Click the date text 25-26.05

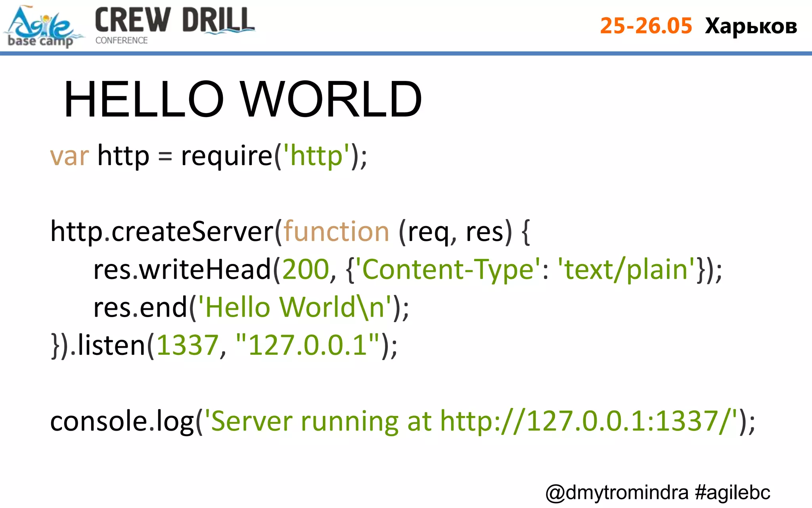tap(646, 26)
